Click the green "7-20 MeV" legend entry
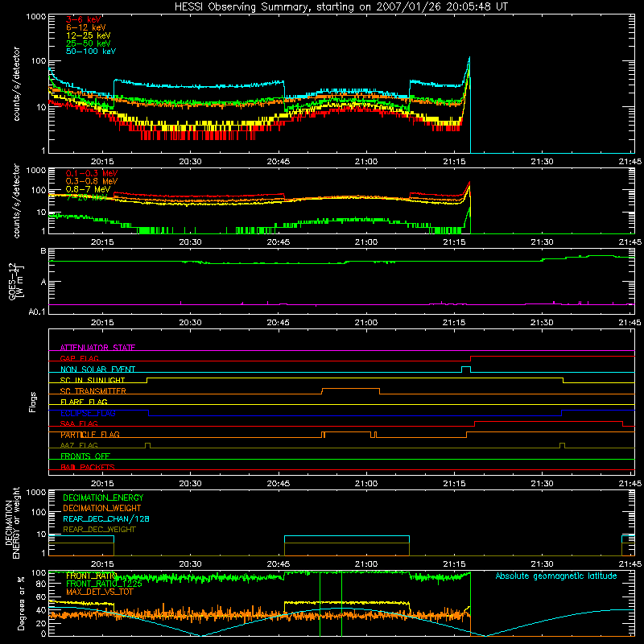Screen dimensions: 644x644 click(86, 197)
